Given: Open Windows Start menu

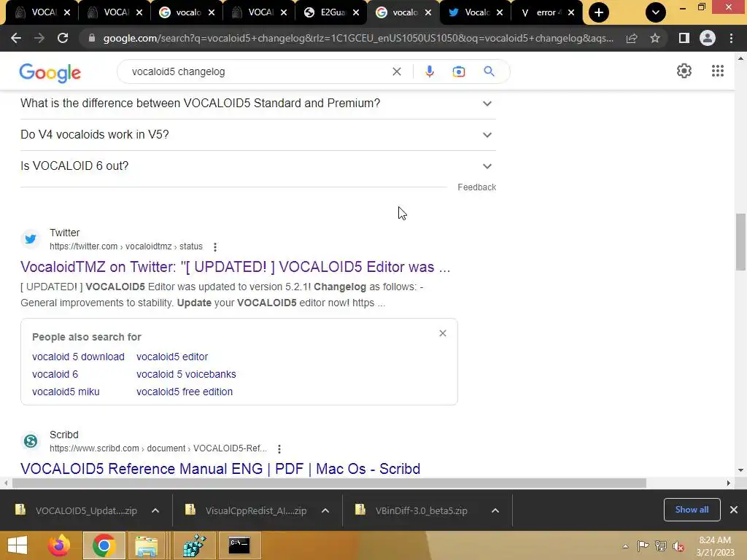Looking at the screenshot, I should coord(18,545).
